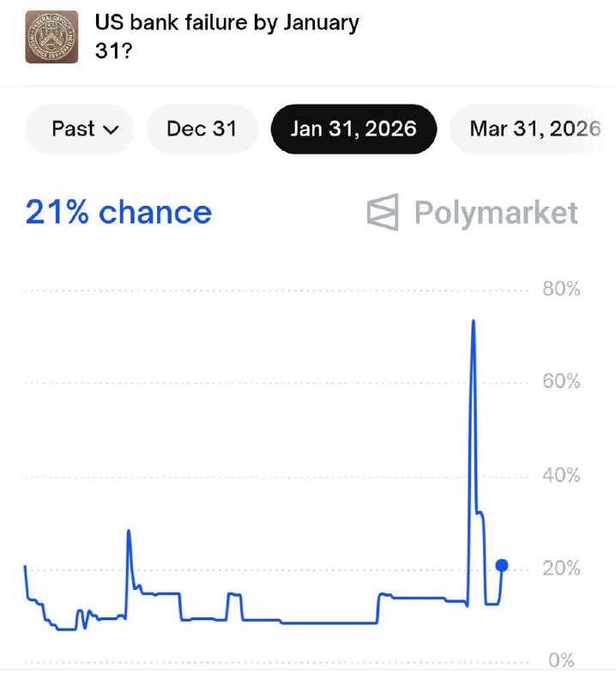Select the Dec 31 date tab
The image size is (616, 686).
pyautogui.click(x=202, y=129)
